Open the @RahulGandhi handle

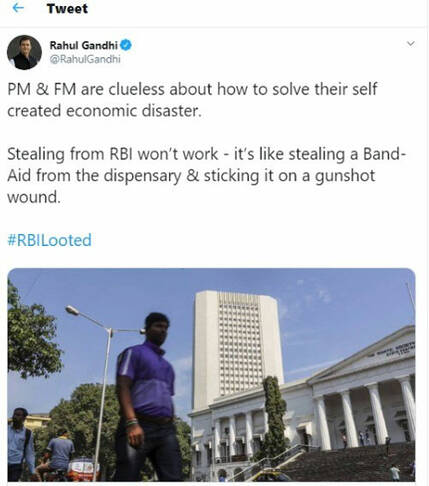tap(85, 59)
